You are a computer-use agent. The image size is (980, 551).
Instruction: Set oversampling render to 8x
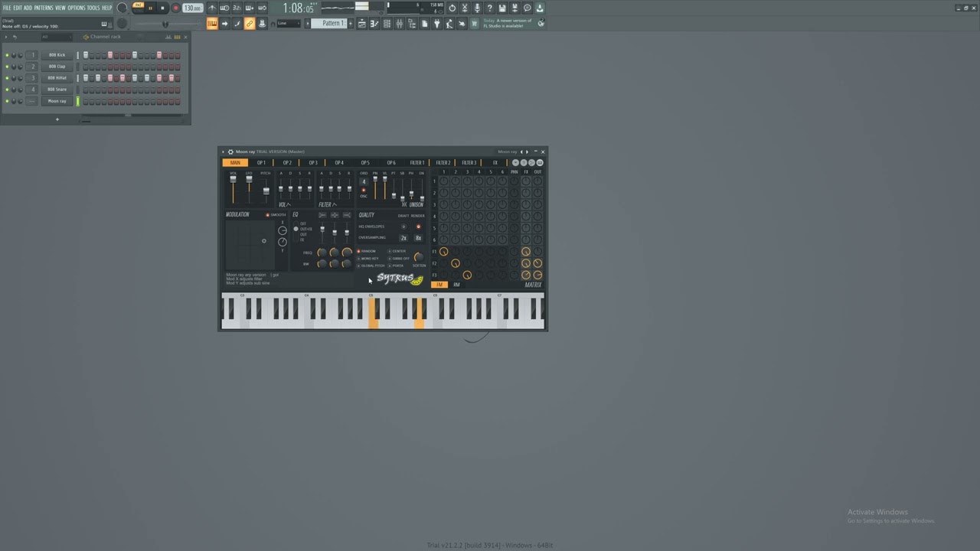pos(418,238)
